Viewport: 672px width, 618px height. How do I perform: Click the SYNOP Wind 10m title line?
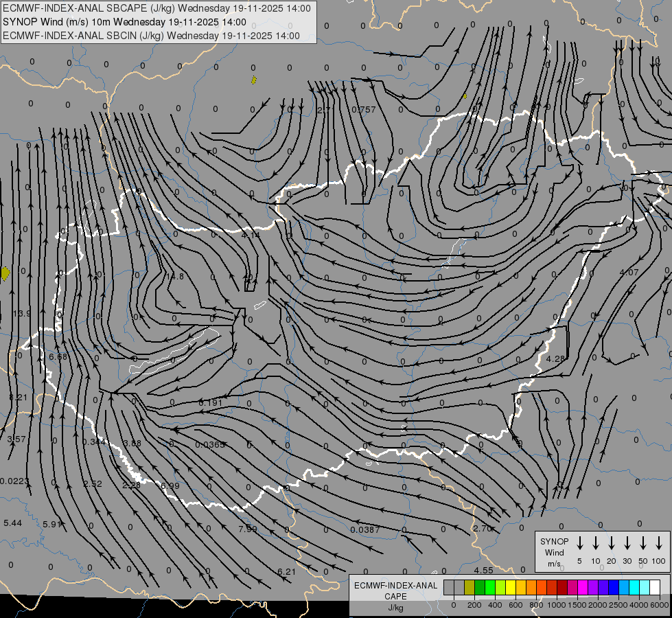124,22
